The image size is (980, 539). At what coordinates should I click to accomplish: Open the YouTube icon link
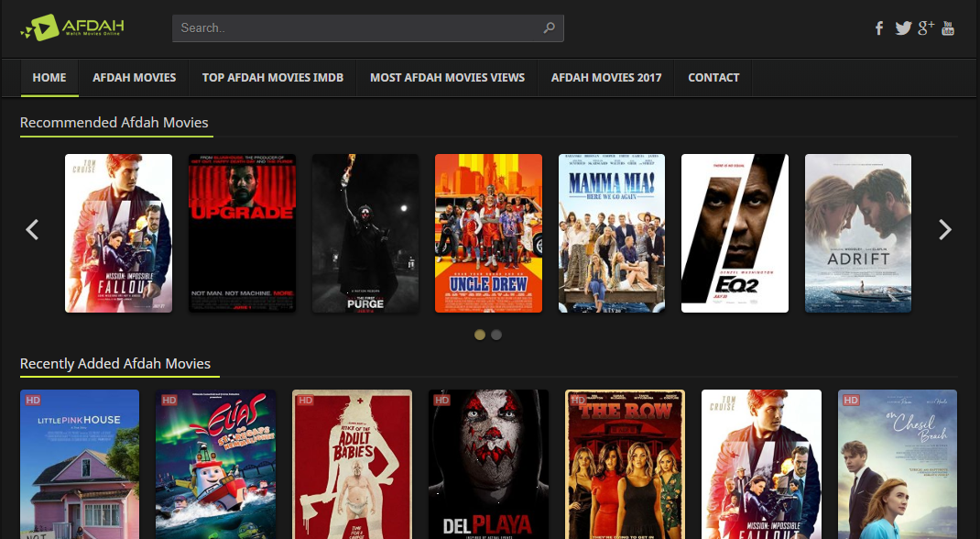(x=948, y=27)
